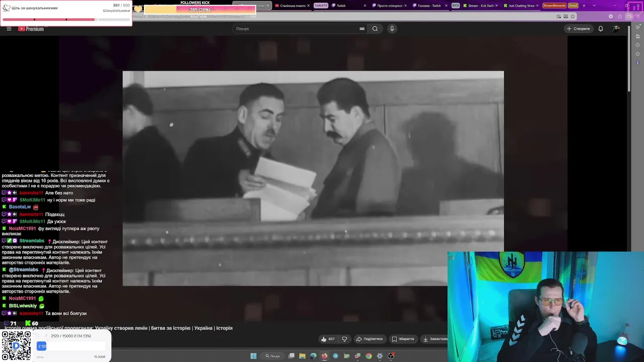Click the Створити create button

tap(578, 29)
